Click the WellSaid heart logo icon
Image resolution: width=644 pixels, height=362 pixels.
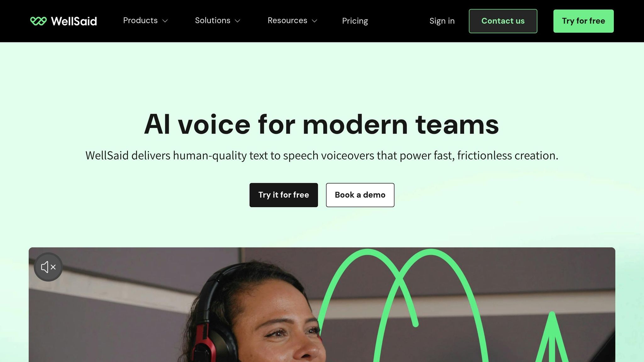point(38,21)
